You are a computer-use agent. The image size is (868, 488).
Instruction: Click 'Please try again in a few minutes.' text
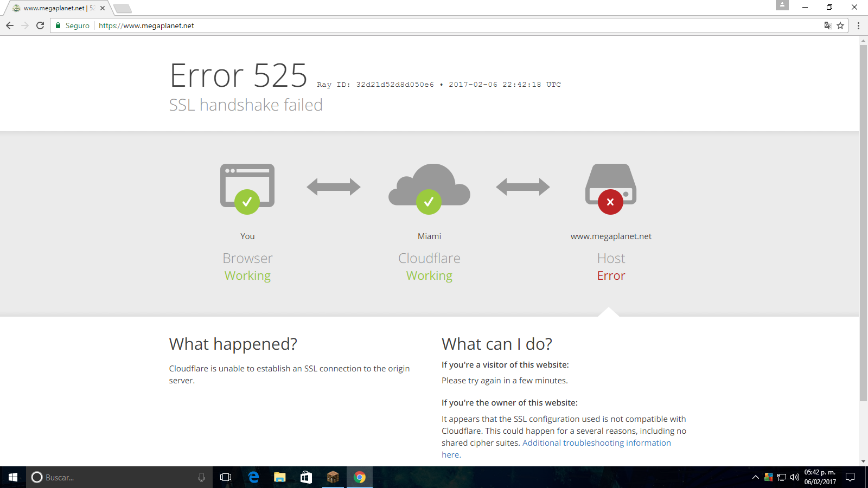tap(505, 381)
